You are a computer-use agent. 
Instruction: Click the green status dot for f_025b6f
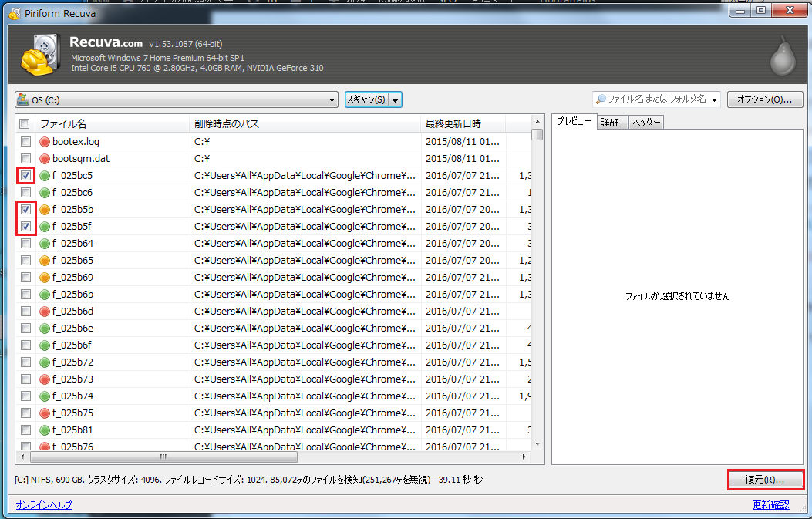pyautogui.click(x=45, y=345)
